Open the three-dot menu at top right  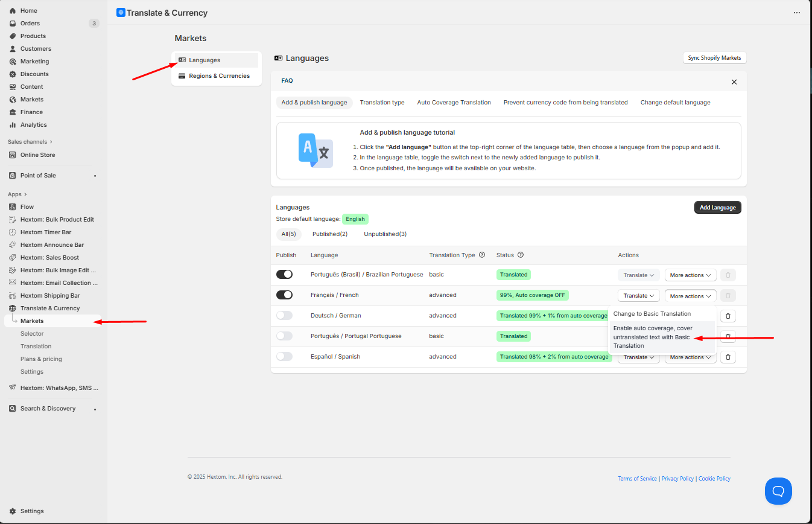[x=798, y=13]
